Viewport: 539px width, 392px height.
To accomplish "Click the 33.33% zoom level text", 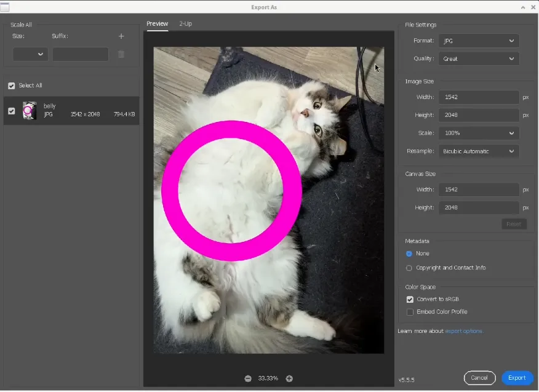I will (x=268, y=378).
